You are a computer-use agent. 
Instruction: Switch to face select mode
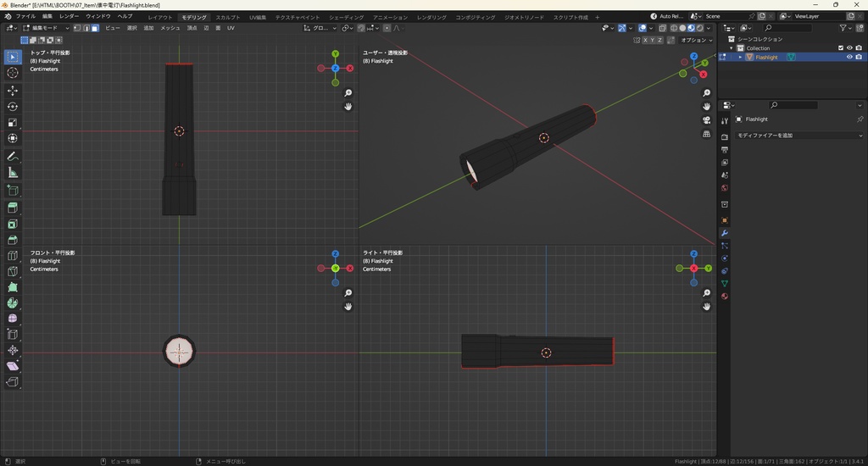pos(95,28)
